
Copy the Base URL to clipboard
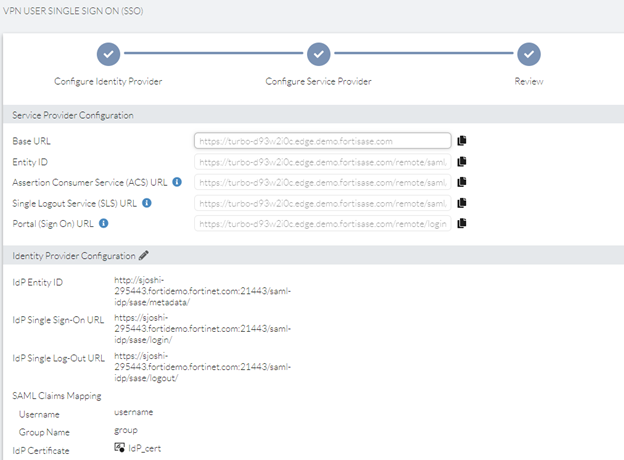click(x=462, y=141)
